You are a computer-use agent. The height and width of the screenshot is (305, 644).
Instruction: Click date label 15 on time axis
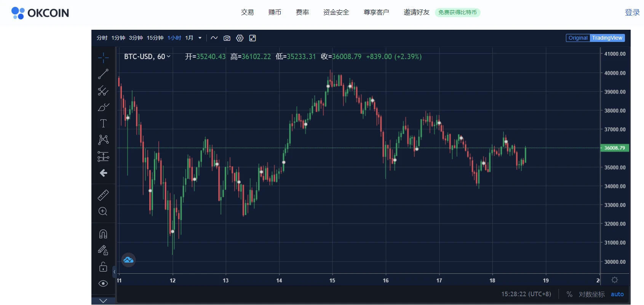(332, 281)
